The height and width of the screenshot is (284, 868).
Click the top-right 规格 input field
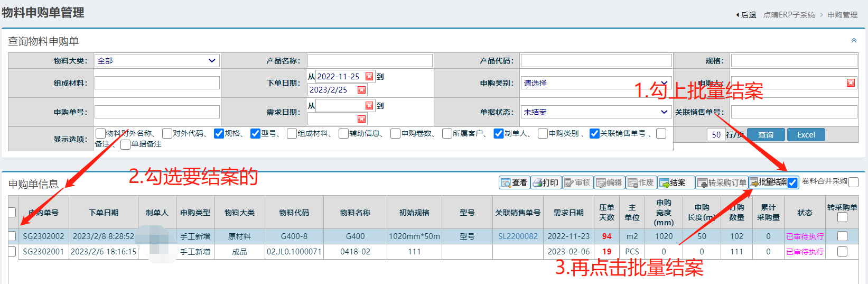point(794,60)
